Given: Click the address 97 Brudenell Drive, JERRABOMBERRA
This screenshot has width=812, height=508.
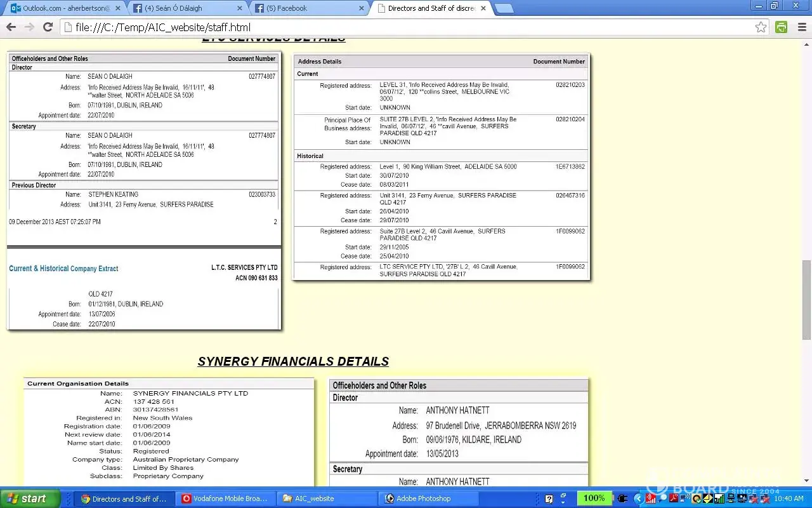Looking at the screenshot, I should pos(501,425).
